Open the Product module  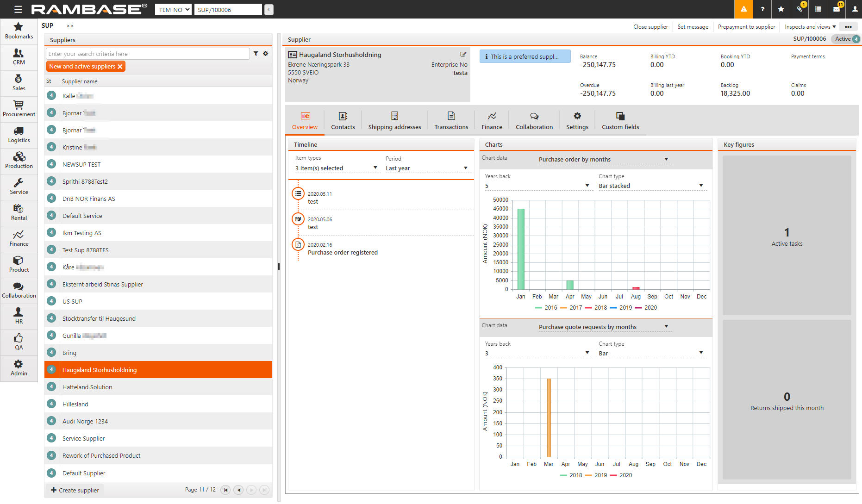pyautogui.click(x=19, y=264)
